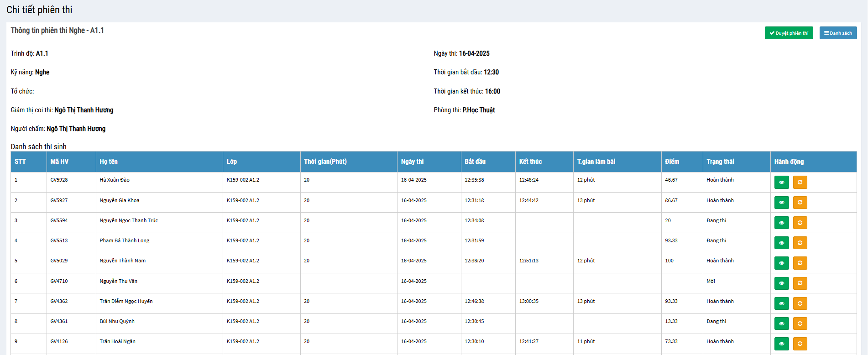Click the Điểm column header
This screenshot has width=868, height=355.
pos(672,162)
